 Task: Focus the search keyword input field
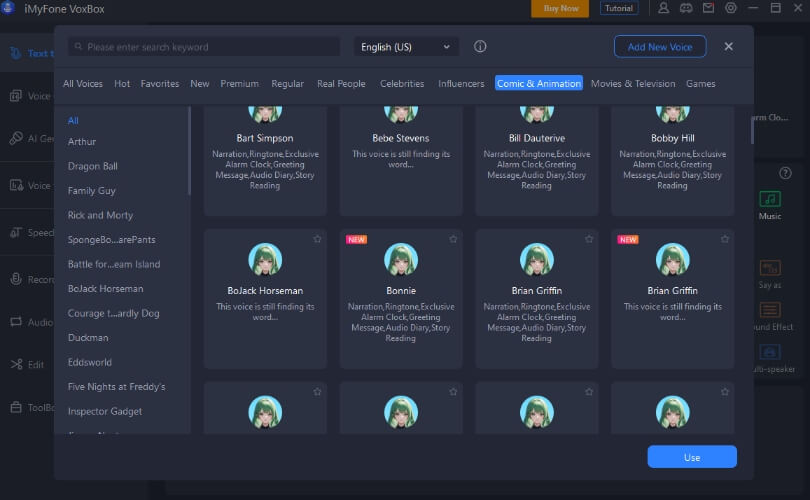point(204,47)
